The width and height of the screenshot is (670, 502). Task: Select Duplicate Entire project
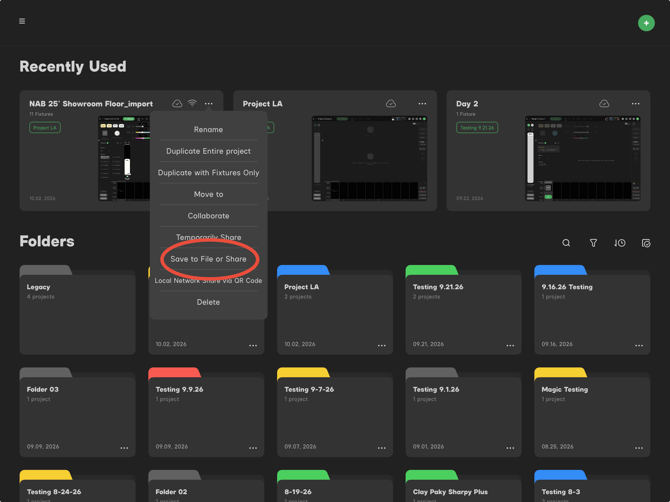(208, 151)
